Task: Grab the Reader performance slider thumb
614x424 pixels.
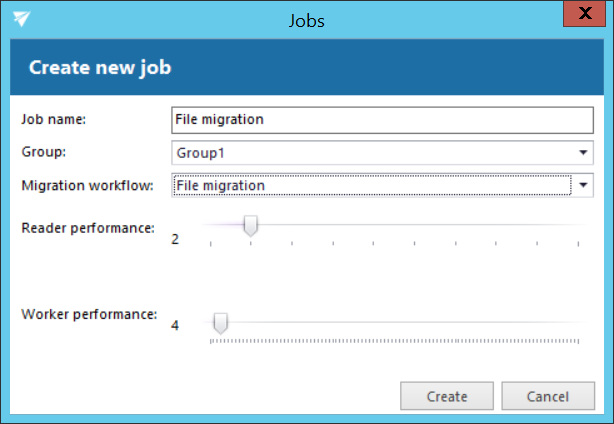Action: click(251, 227)
